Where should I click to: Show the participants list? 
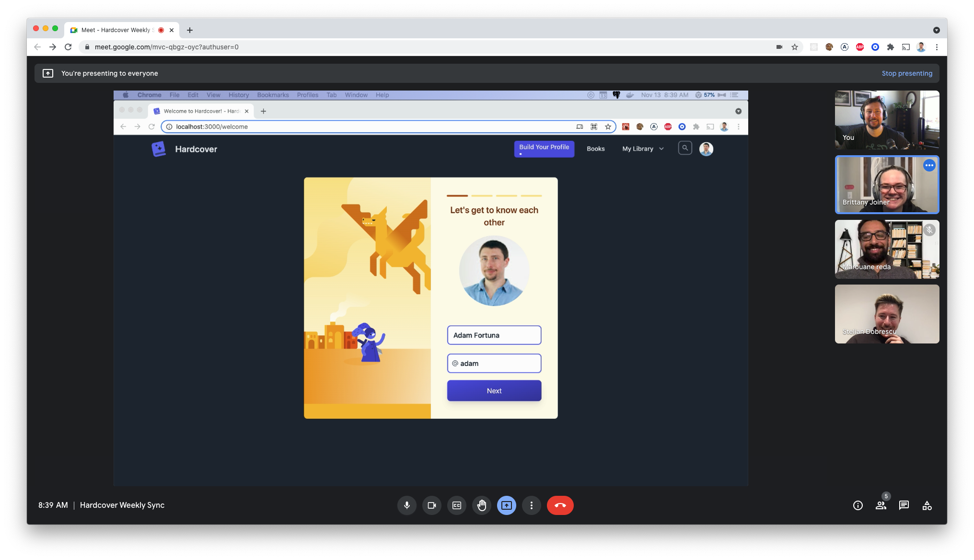click(x=881, y=505)
